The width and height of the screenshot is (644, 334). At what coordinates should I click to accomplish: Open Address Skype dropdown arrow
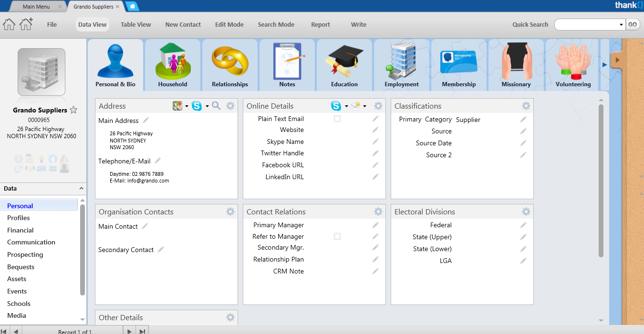pos(207,106)
